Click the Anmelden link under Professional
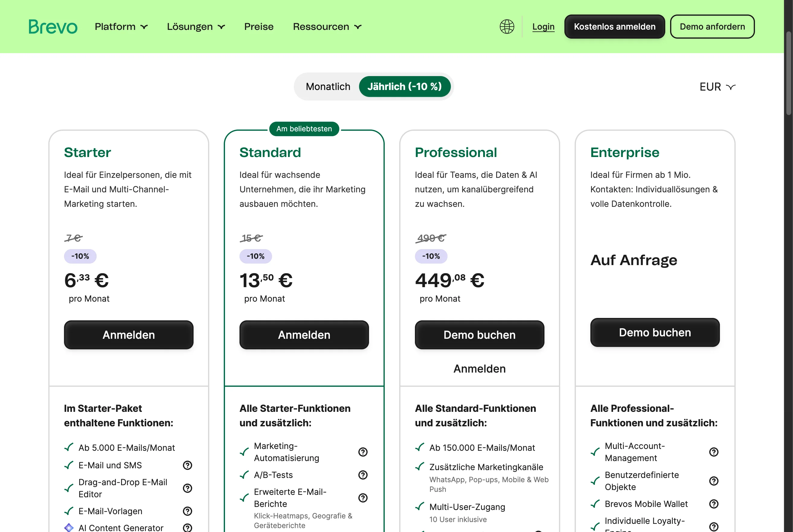 point(480,369)
